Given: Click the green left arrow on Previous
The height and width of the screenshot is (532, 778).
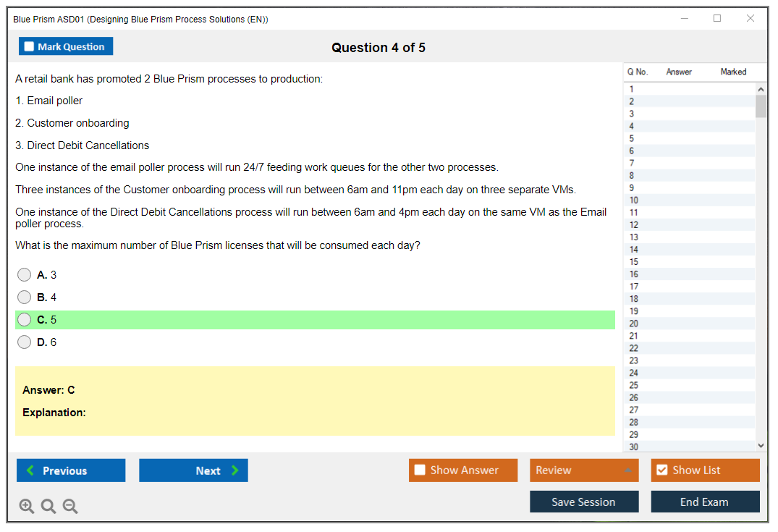Looking at the screenshot, I should click(x=30, y=470).
